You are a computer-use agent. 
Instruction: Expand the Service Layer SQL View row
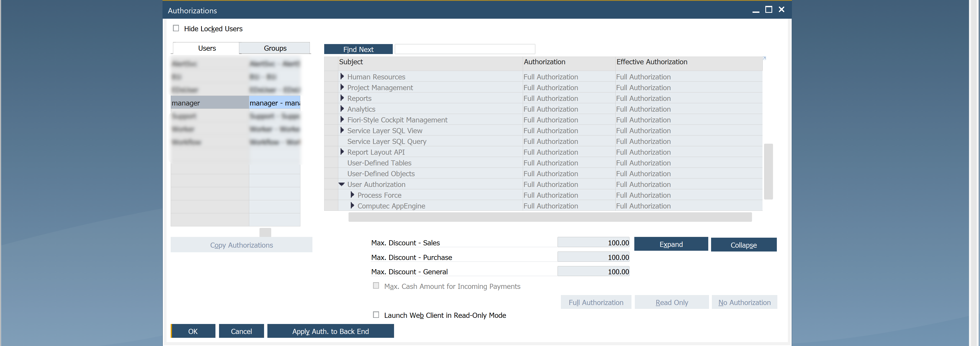(x=342, y=130)
